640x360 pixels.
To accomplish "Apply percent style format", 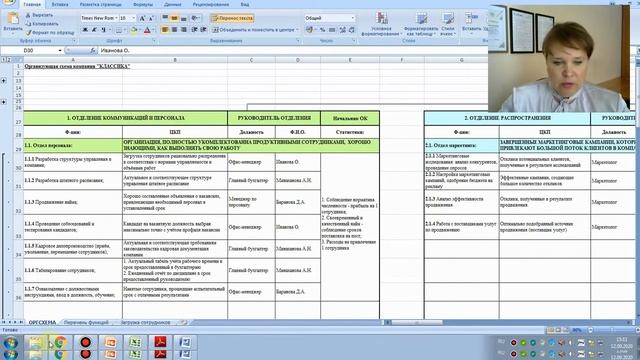I will coord(322,30).
